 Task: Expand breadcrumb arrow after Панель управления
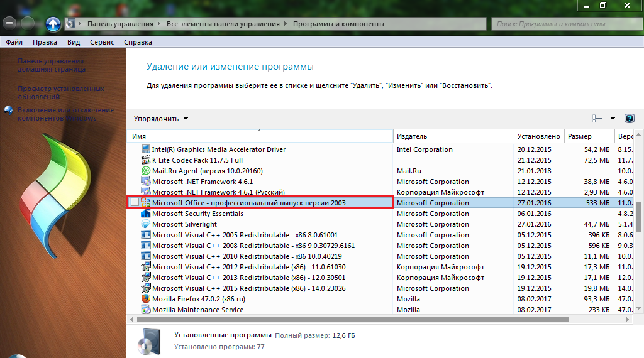159,24
